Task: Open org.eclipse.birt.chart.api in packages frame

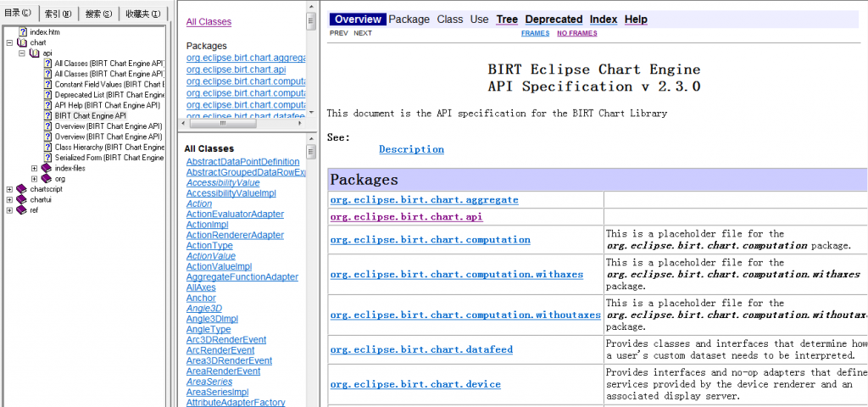Action: (236, 70)
